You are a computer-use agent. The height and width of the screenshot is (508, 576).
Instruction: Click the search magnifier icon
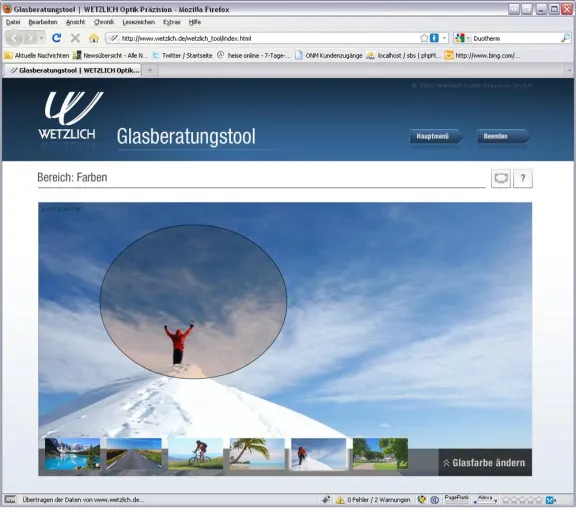[566, 38]
